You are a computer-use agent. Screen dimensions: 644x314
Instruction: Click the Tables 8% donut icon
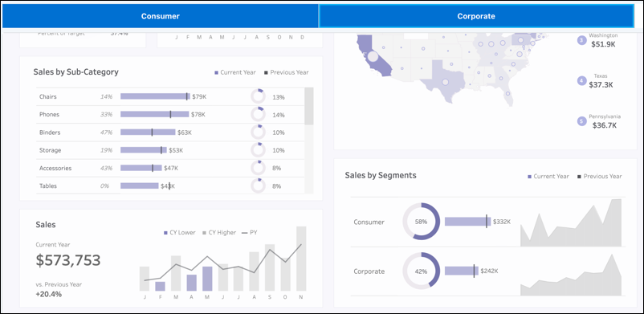[258, 186]
